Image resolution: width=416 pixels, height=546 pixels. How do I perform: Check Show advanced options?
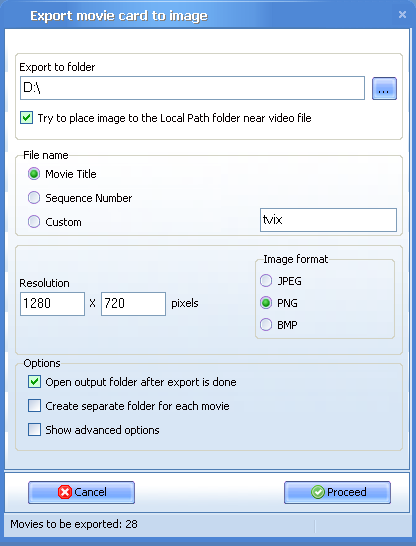(x=34, y=430)
